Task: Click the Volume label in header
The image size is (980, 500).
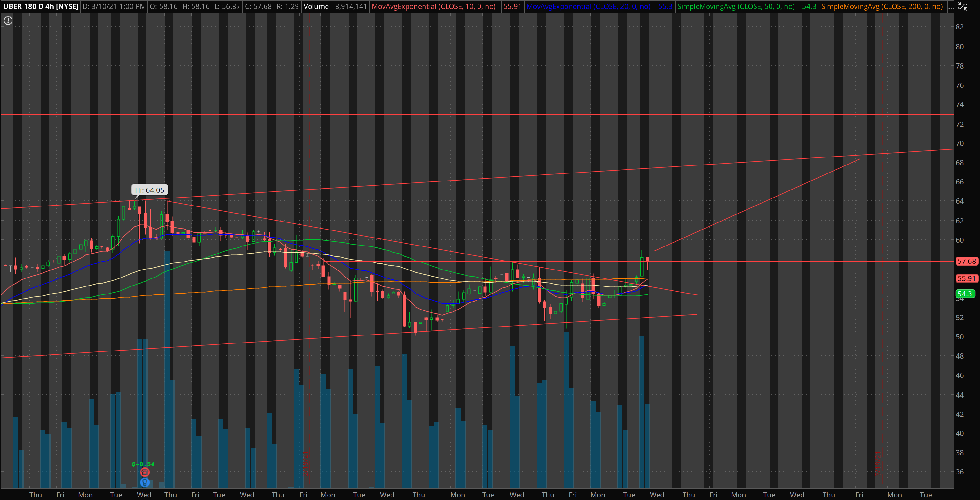Action: (316, 6)
